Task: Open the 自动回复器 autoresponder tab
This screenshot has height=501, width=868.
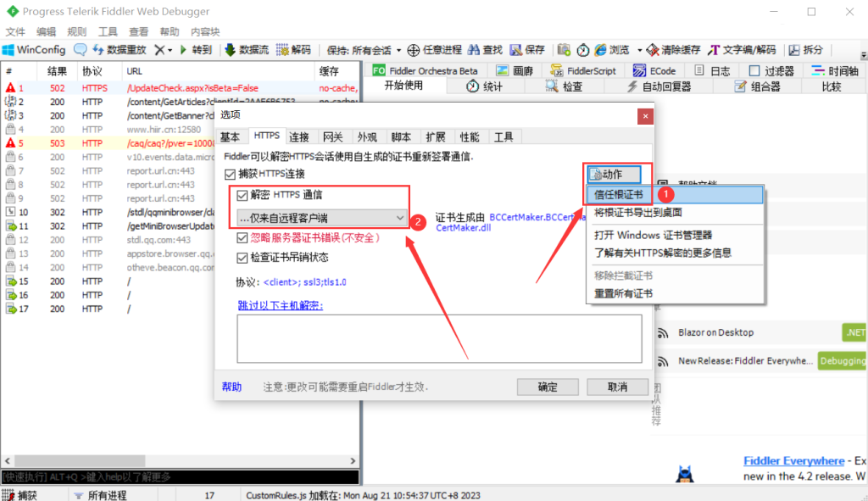Action: click(659, 86)
